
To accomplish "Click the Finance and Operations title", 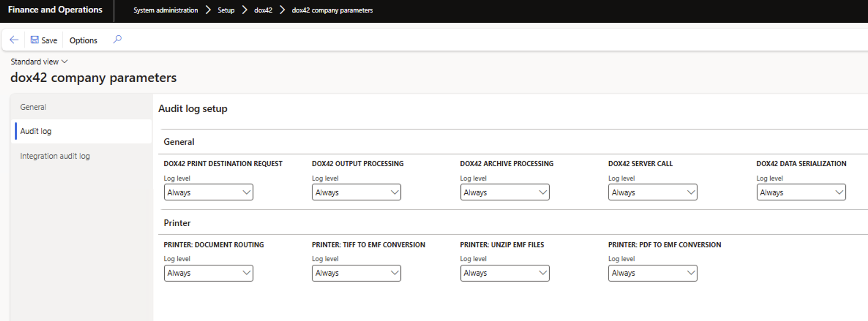I will (55, 10).
